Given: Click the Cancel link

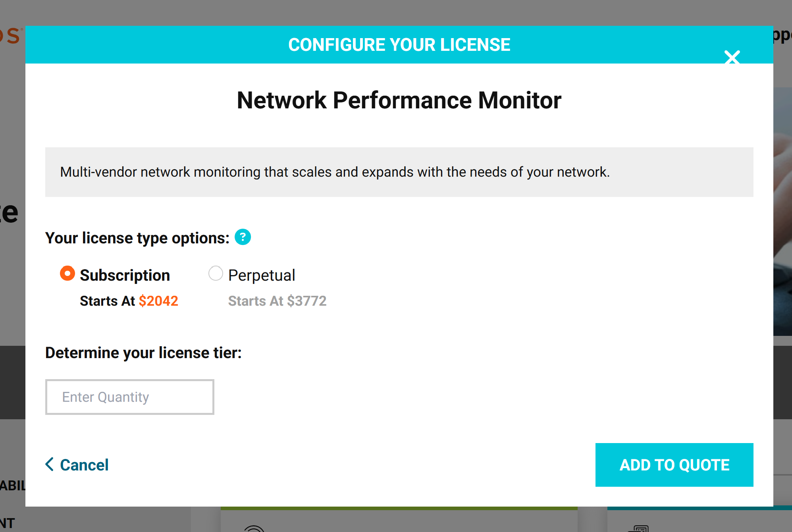Looking at the screenshot, I should pyautogui.click(x=84, y=465).
